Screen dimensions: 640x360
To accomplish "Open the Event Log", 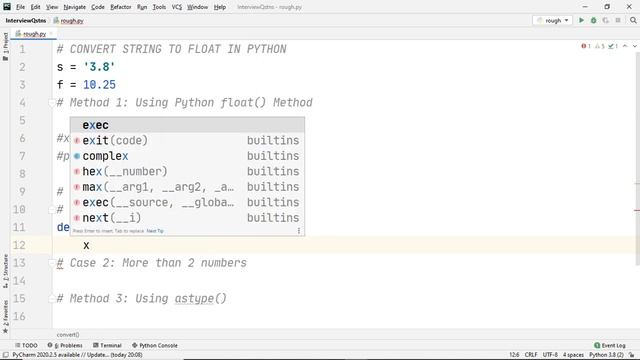I will coord(610,345).
